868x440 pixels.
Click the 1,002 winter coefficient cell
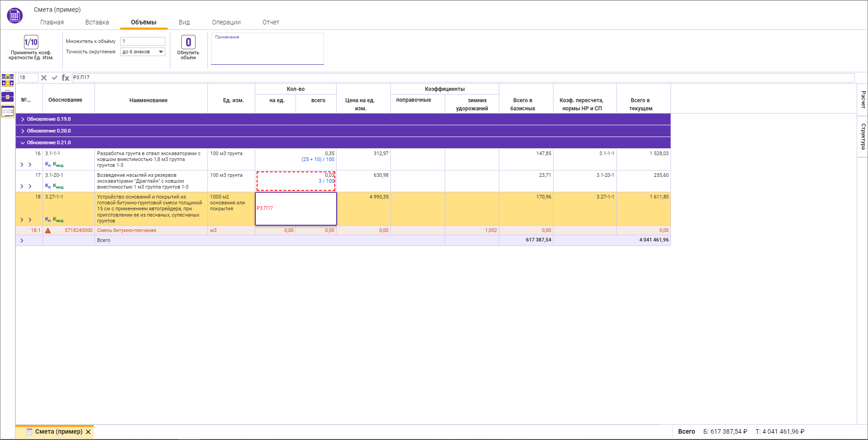tap(472, 231)
